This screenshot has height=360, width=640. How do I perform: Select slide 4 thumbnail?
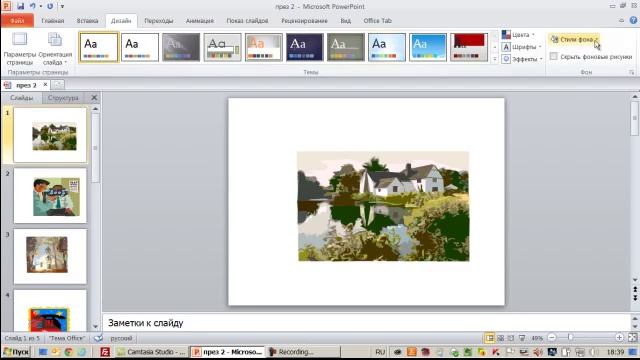coord(50,311)
